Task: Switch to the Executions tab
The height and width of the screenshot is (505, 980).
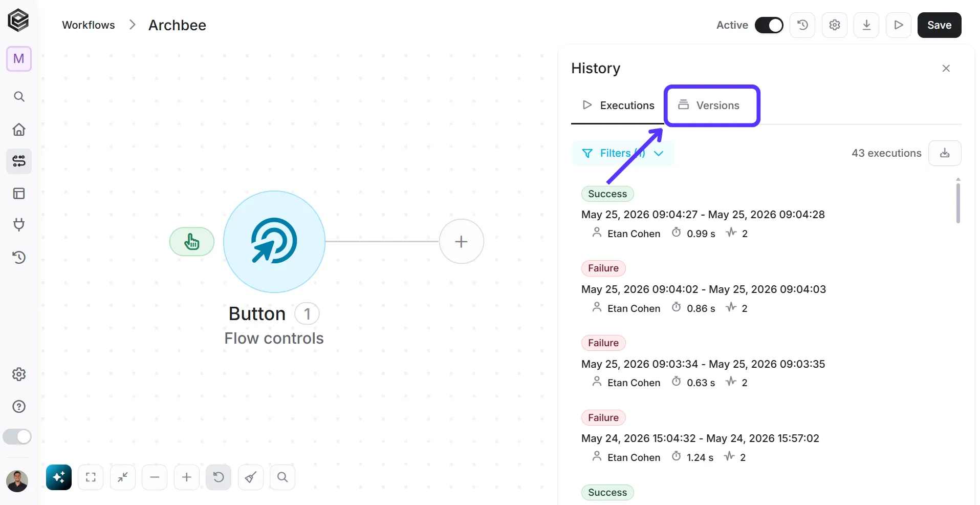Action: [x=618, y=106]
